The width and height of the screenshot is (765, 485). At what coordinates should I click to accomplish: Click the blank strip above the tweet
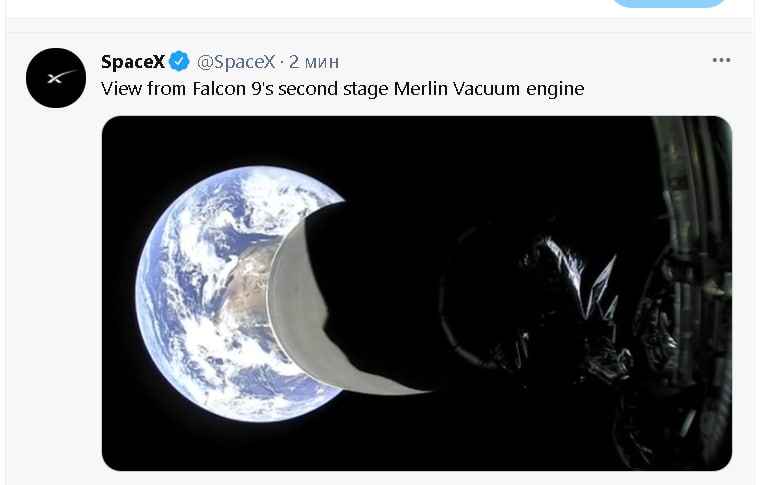(x=380, y=26)
